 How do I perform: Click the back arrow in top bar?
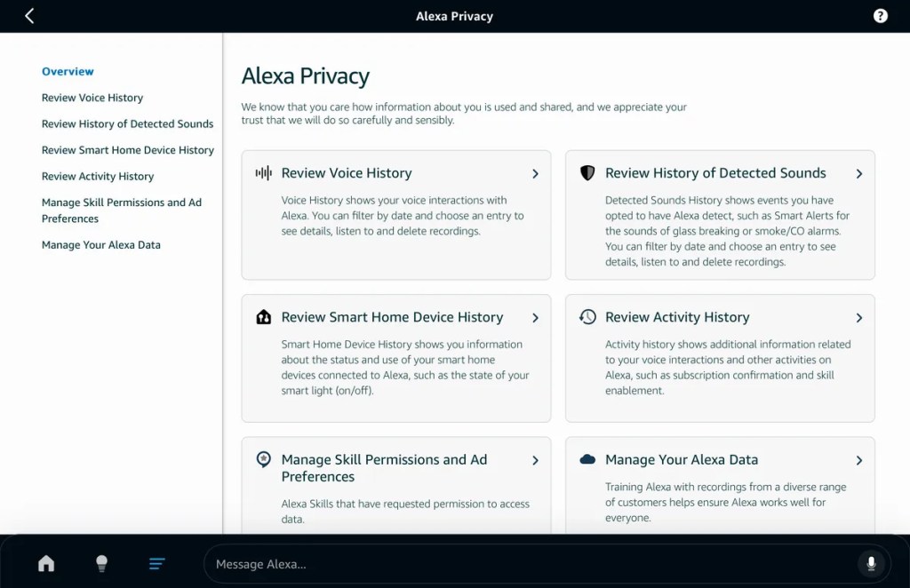(x=29, y=16)
